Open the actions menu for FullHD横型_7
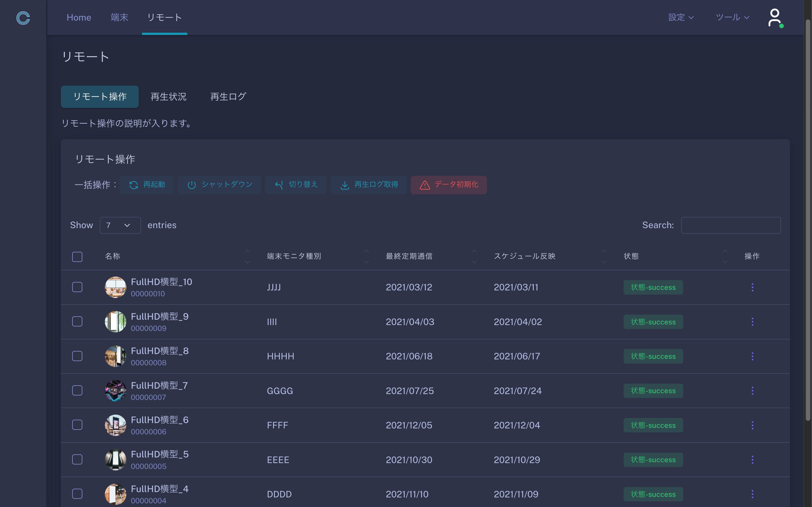 752,391
